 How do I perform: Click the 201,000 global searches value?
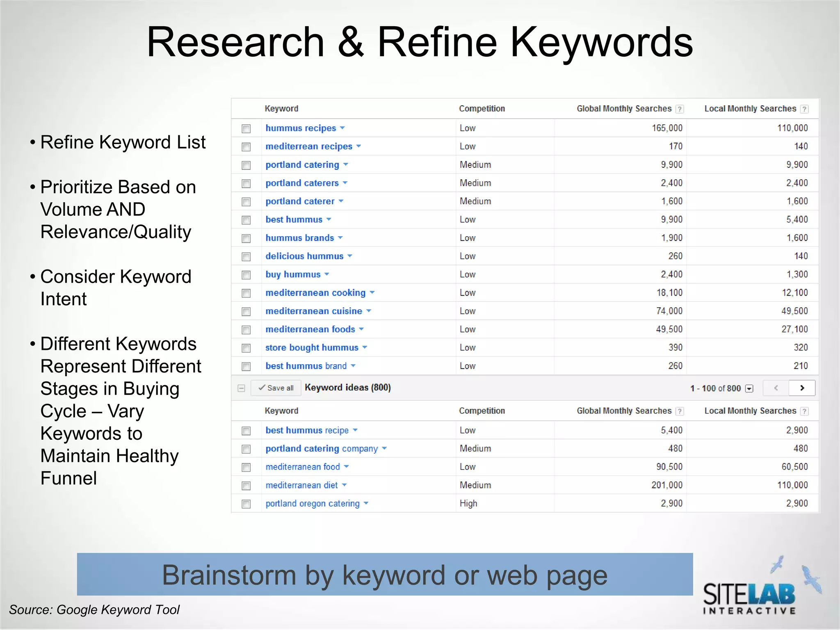[x=667, y=485]
